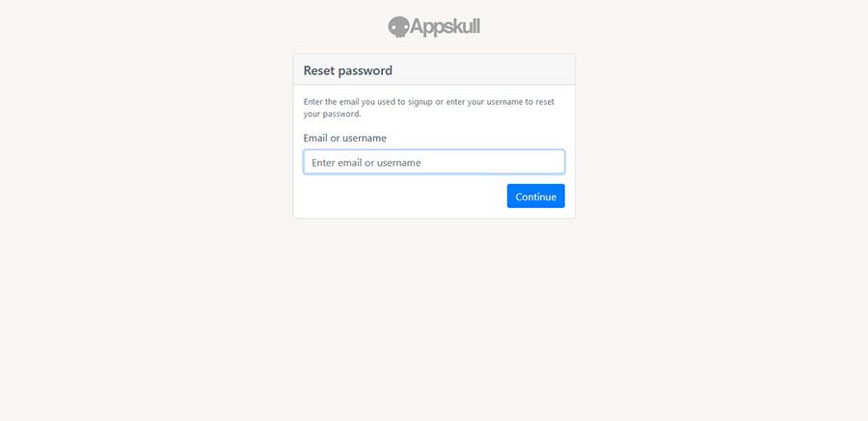Click the Appskull wordmark text
The width and height of the screenshot is (868, 421).
click(x=445, y=27)
